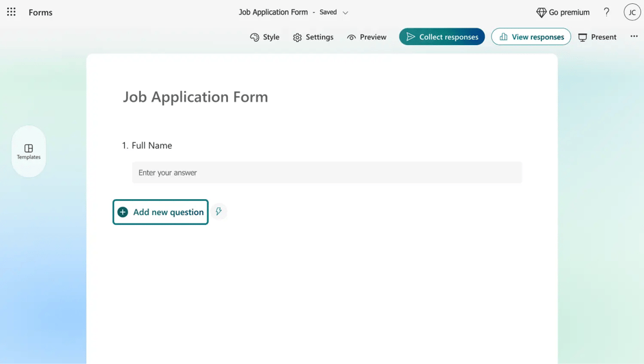The image size is (644, 364).
Task: Select the Full Name question
Action: (151, 146)
